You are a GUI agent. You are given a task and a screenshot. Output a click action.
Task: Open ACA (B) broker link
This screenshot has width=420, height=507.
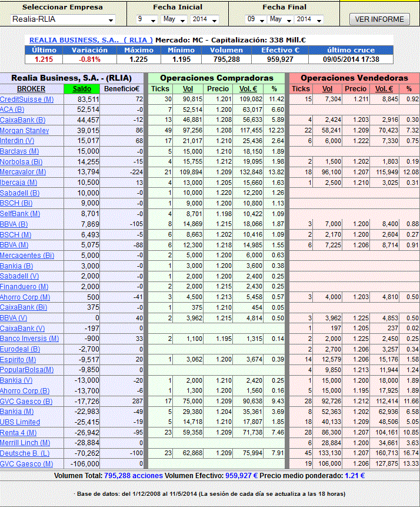[12, 110]
